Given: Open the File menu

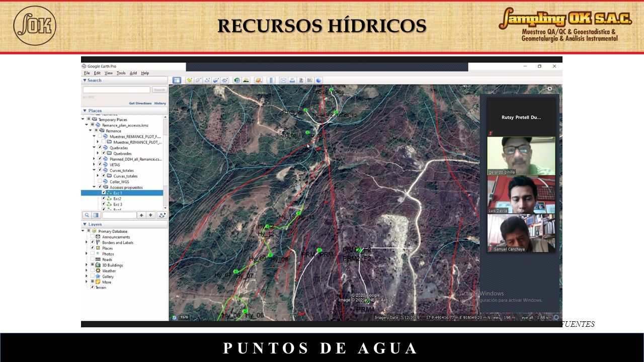Looking at the screenshot, I should tap(87, 73).
